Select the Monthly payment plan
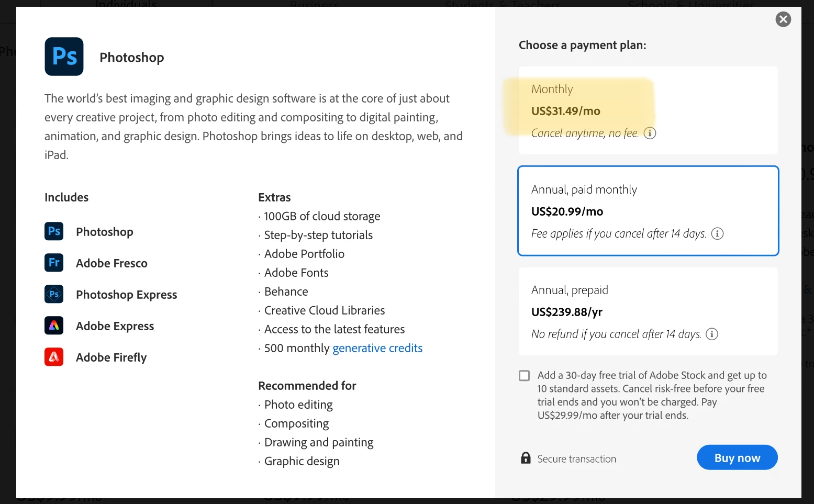Image resolution: width=814 pixels, height=504 pixels. click(648, 110)
